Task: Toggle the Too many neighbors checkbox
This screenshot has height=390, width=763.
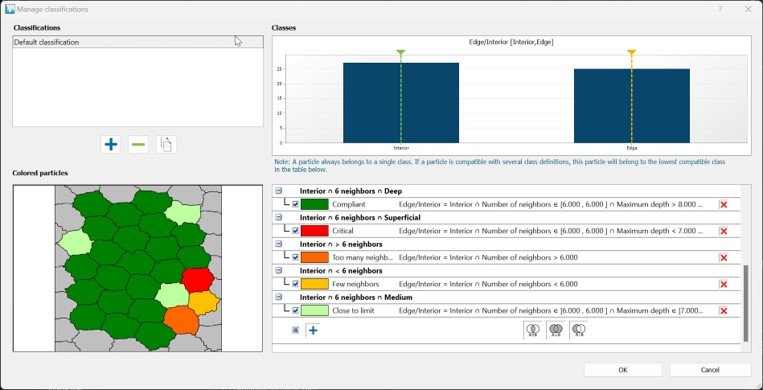Action: [295, 258]
